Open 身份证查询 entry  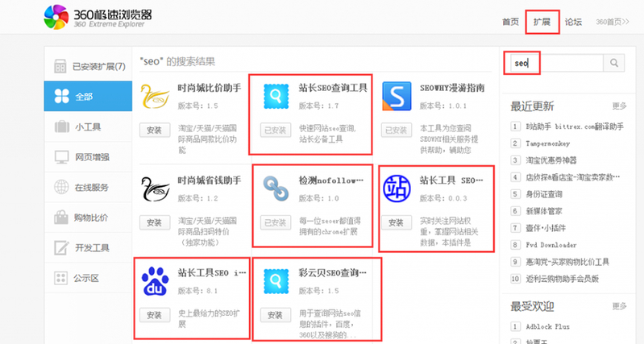point(544,194)
